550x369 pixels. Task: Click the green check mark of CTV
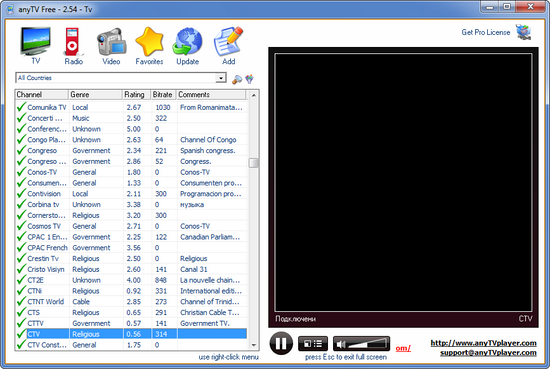pos(22,334)
